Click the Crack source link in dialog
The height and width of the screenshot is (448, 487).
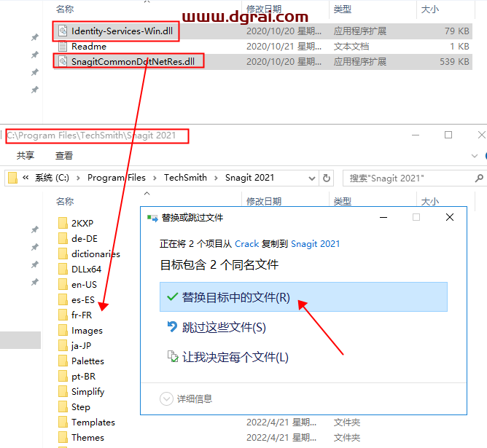[247, 244]
